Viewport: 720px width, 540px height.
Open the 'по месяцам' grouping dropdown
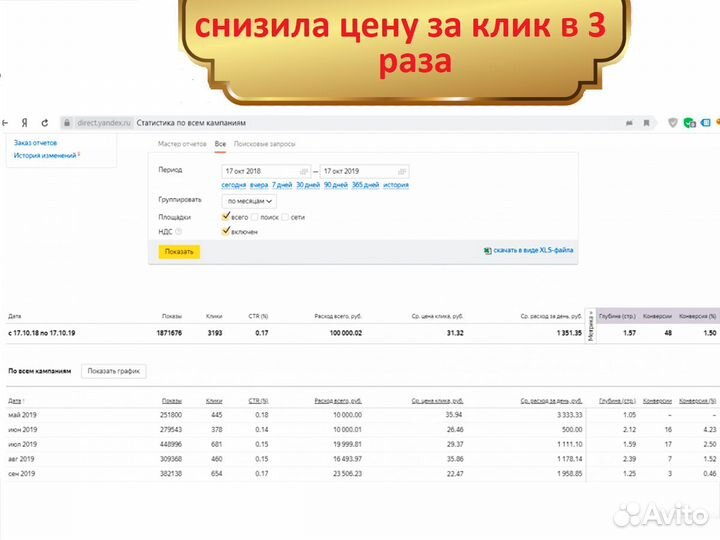coord(249,201)
